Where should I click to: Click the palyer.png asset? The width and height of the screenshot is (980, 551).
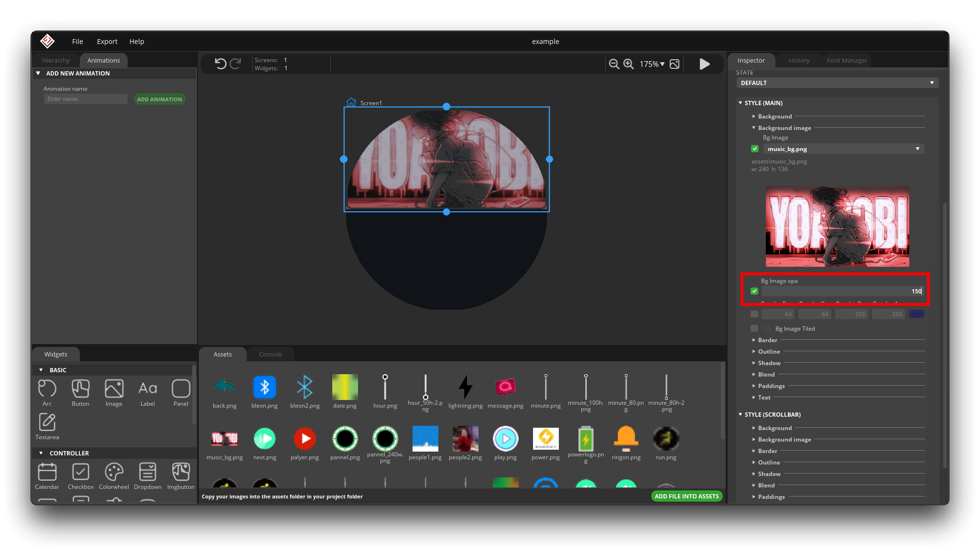[305, 443]
